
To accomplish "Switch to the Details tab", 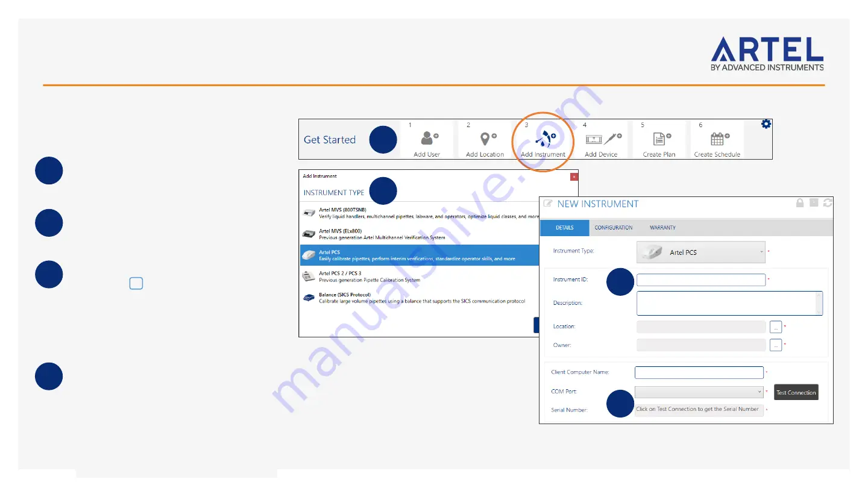I will [565, 228].
